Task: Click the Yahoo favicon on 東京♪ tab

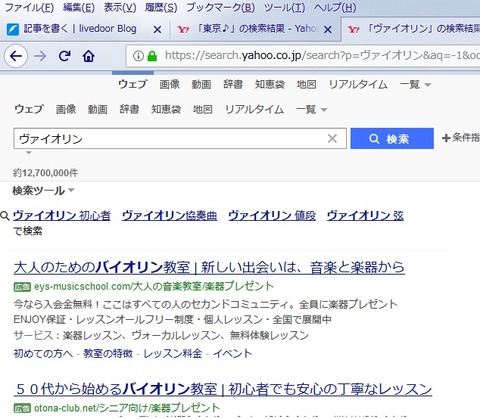Action: (x=183, y=29)
